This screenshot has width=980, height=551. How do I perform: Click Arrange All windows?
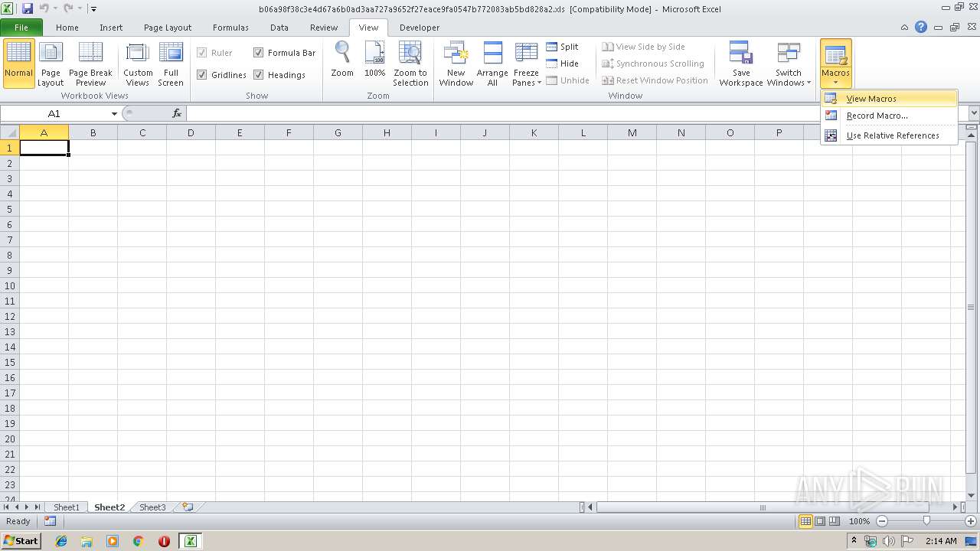coord(492,64)
